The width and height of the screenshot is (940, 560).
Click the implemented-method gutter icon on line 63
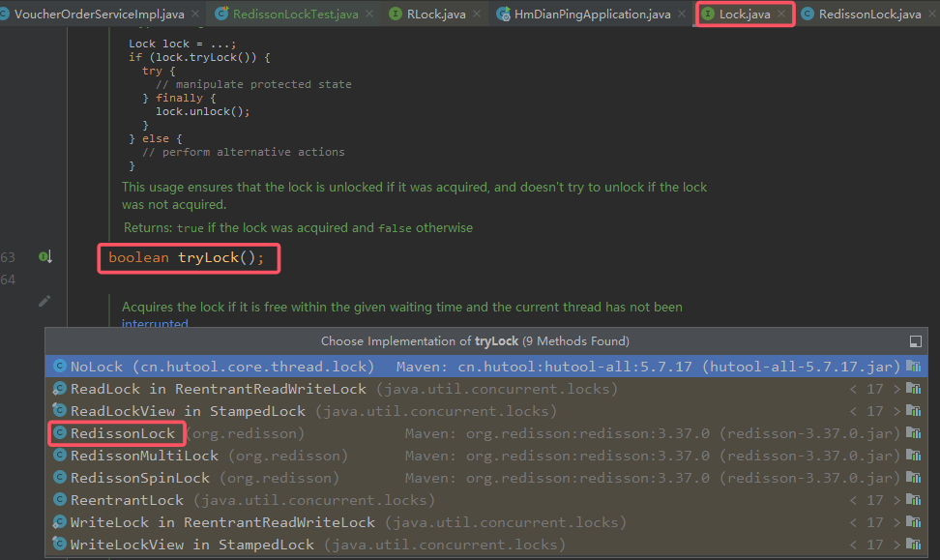(45, 257)
